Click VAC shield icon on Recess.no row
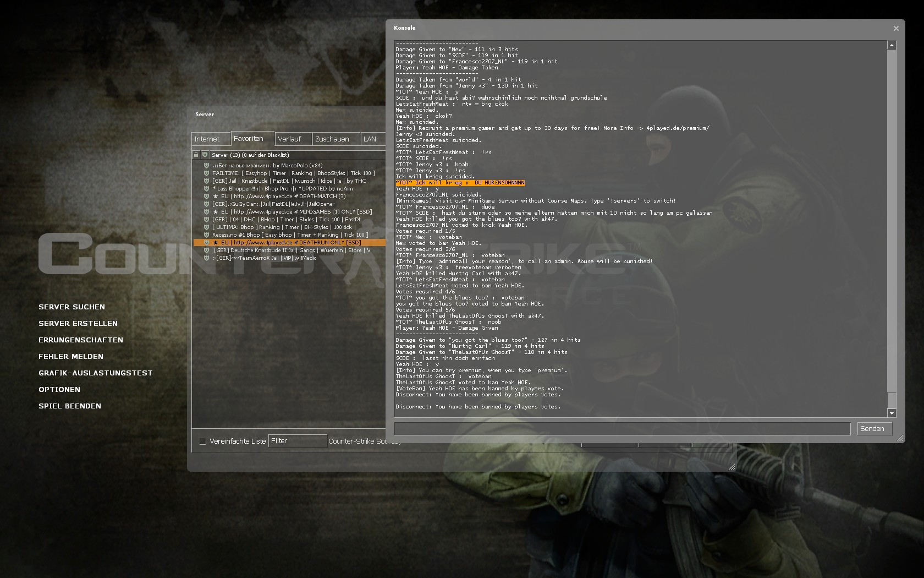Viewport: 924px width, 578px height. coord(207,235)
